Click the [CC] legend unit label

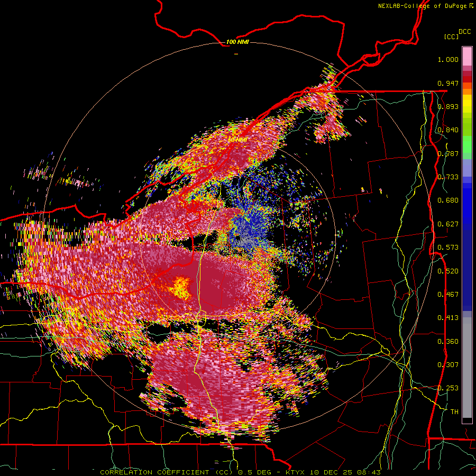click(451, 36)
